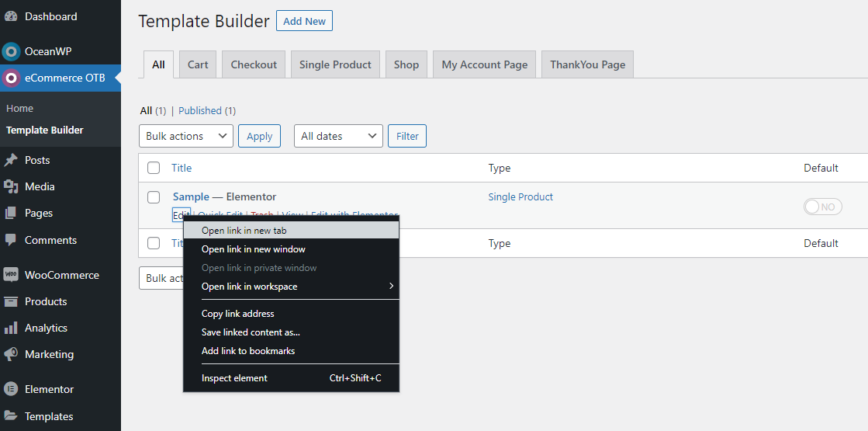Open the Home submenu item
868x431 pixels.
(20, 109)
